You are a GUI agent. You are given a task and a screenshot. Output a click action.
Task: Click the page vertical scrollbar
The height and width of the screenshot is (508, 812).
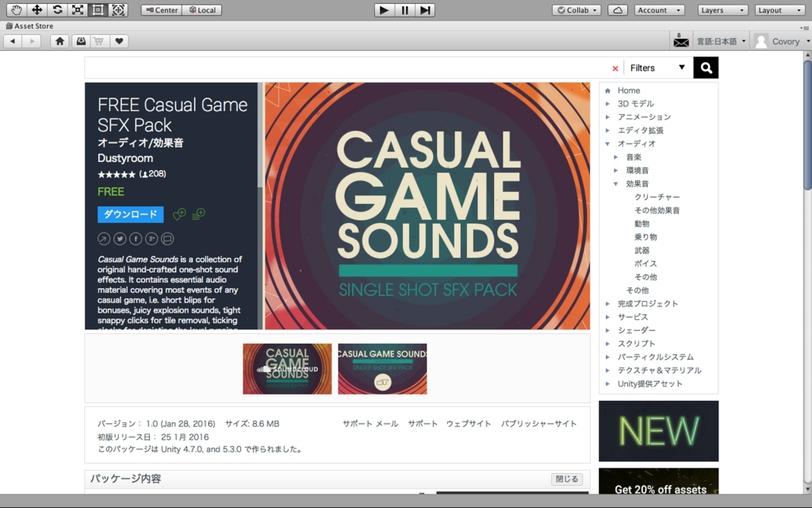point(808,125)
